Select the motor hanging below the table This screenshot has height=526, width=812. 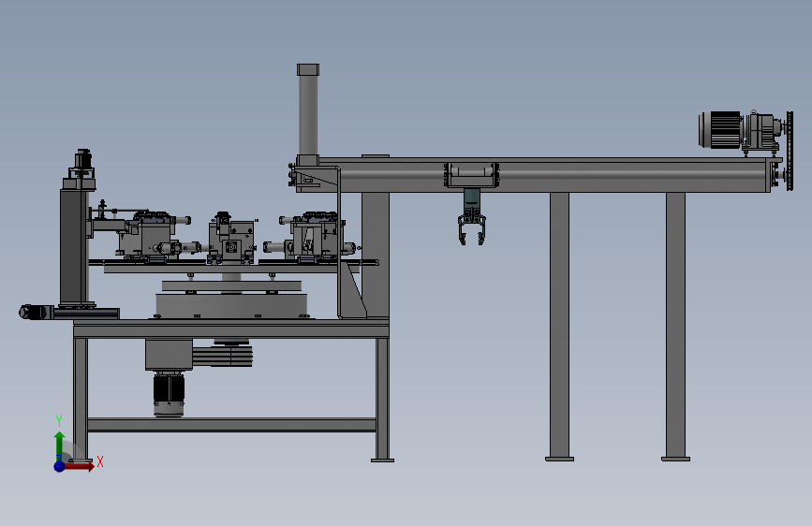coord(169,395)
